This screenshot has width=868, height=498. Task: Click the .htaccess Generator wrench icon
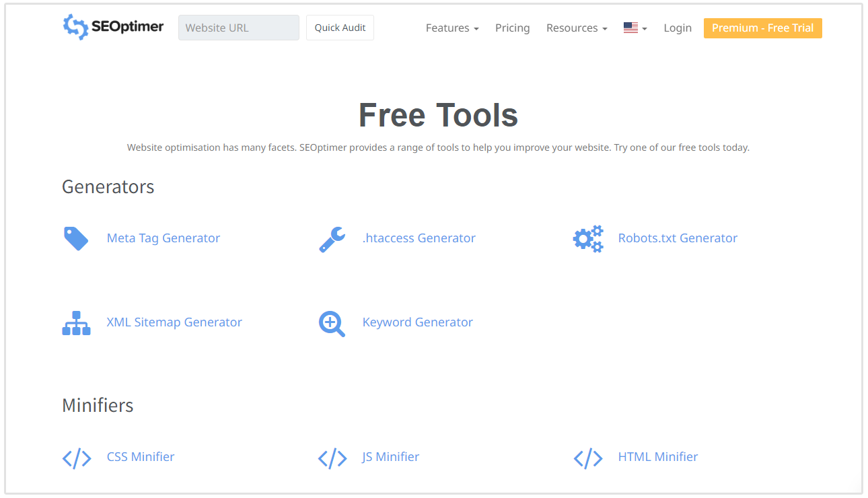click(332, 239)
